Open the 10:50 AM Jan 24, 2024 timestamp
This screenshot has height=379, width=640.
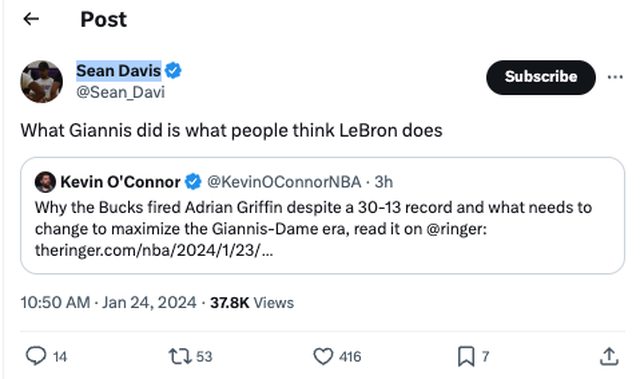point(109,303)
